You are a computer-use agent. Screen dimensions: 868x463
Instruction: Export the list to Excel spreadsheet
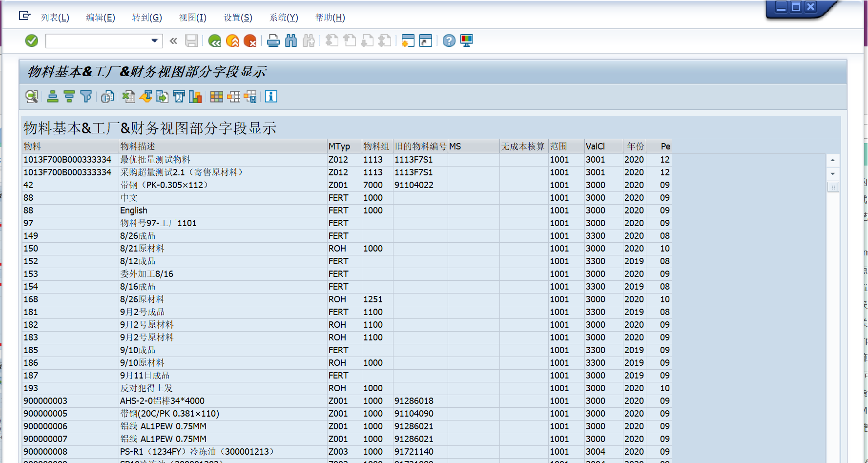point(128,97)
